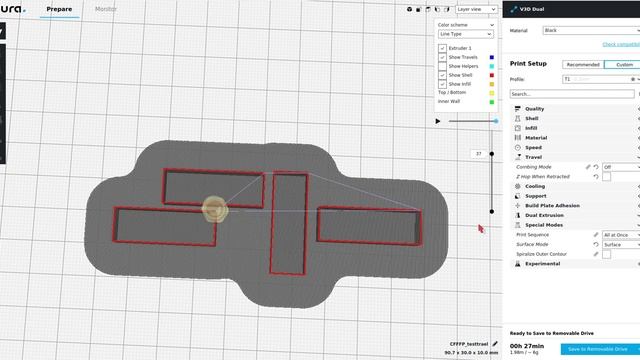Open the Profile dropdown
Screen dimensions: 640x360
coord(601,79)
